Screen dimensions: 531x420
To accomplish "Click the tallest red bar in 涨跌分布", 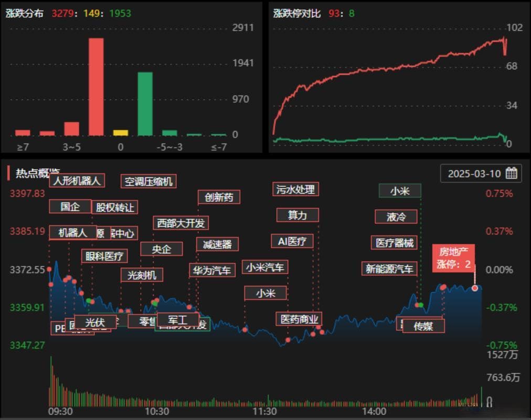I will [96, 87].
